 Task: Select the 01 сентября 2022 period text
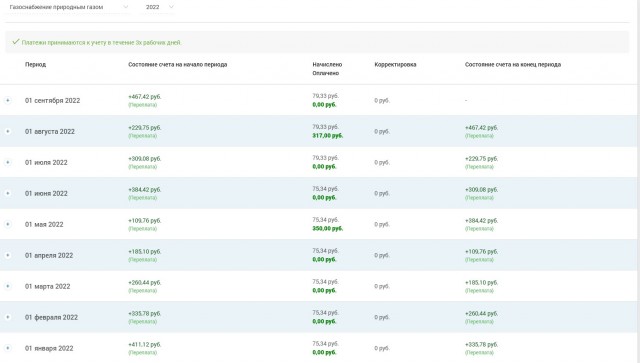click(x=52, y=100)
